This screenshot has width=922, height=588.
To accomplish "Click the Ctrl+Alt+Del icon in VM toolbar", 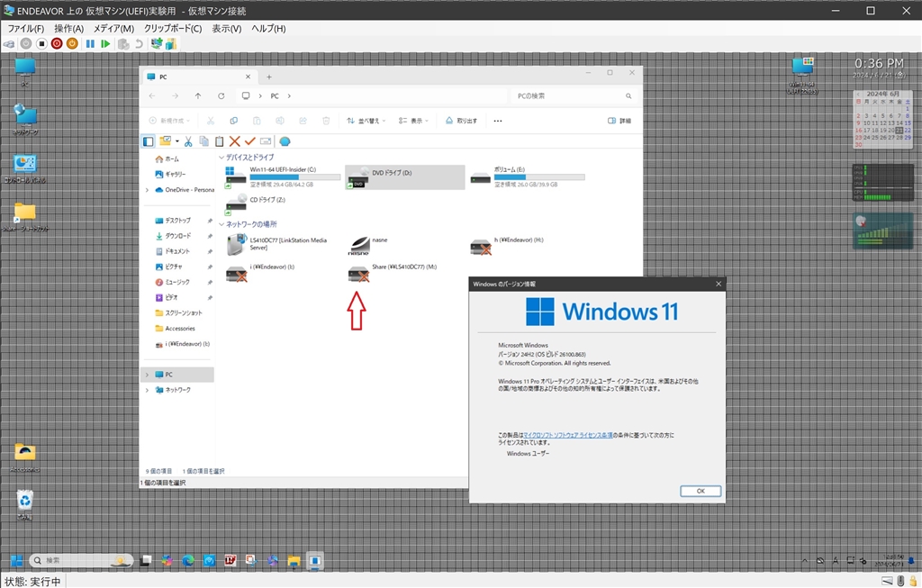I will click(x=9, y=44).
